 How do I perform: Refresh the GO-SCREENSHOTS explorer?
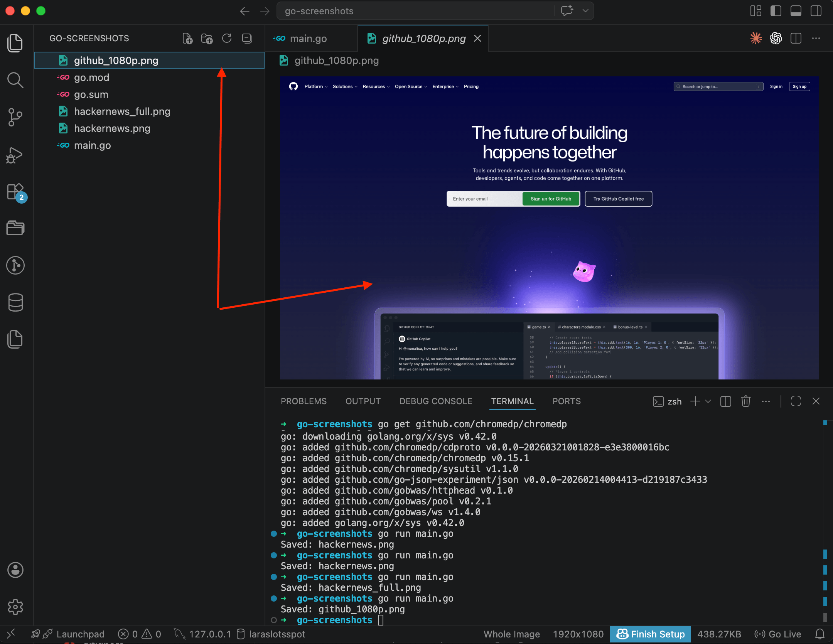click(227, 38)
